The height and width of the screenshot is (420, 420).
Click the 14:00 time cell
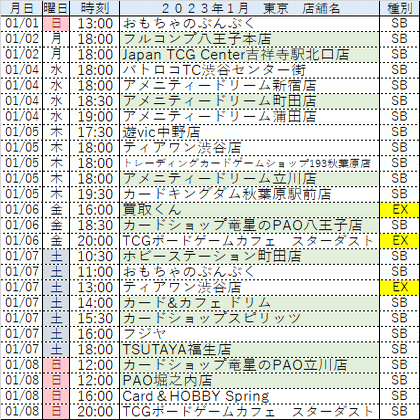click(94, 303)
